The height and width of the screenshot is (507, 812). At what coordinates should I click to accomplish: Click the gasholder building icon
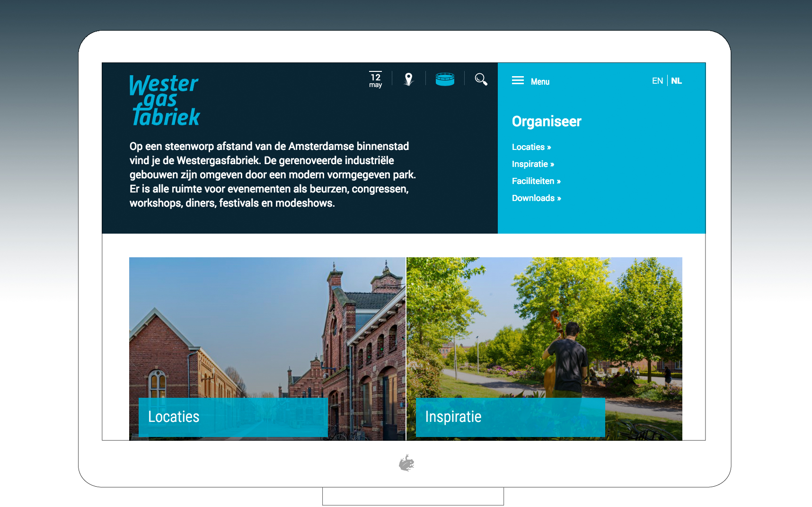tap(445, 79)
